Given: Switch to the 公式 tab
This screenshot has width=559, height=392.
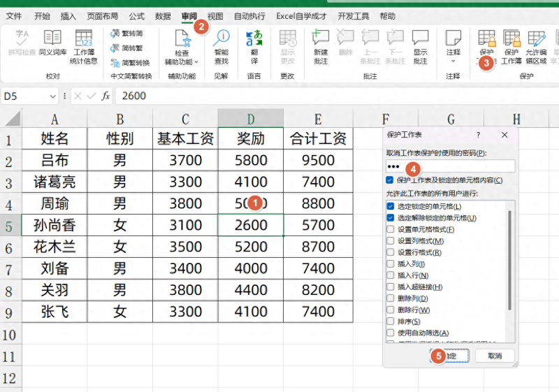Looking at the screenshot, I should coord(136,16).
